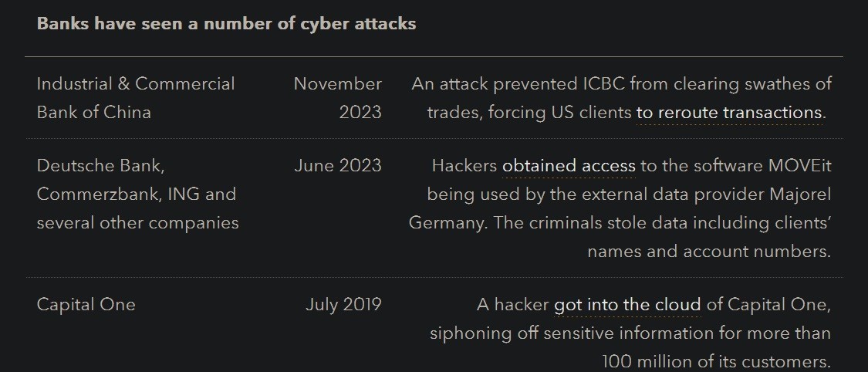Select the "names and account numbers" text line
Image resolution: width=868 pixels, height=372 pixels.
click(708, 251)
